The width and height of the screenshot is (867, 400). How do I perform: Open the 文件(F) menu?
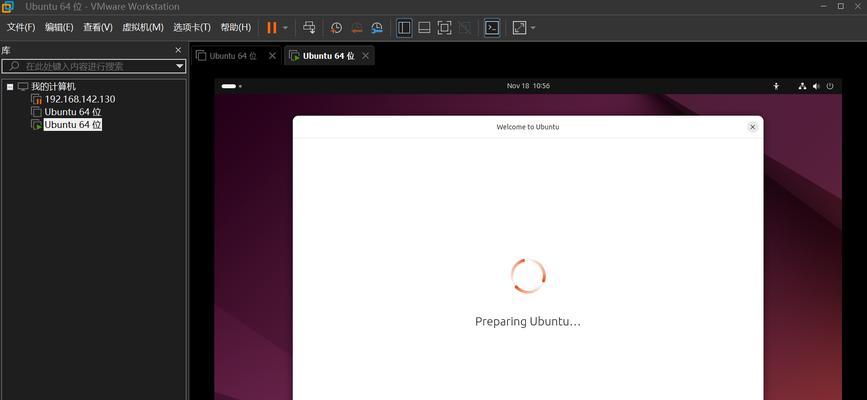(x=21, y=27)
